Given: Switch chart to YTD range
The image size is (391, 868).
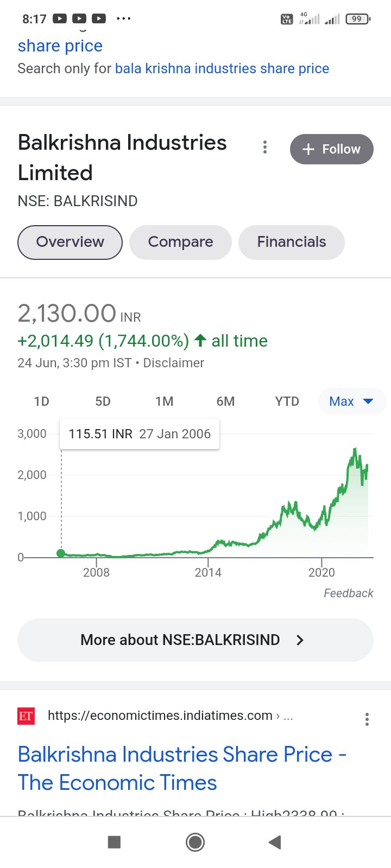Looking at the screenshot, I should (287, 401).
